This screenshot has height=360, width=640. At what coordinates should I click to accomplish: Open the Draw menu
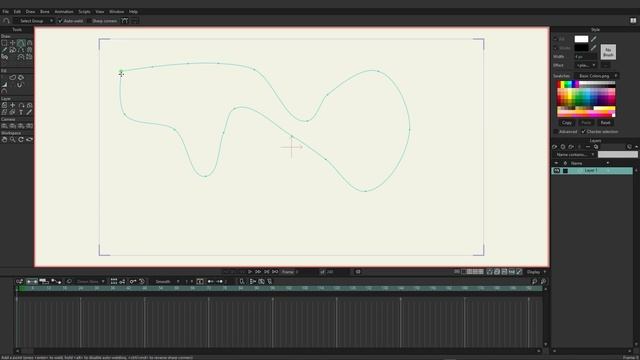click(30, 11)
